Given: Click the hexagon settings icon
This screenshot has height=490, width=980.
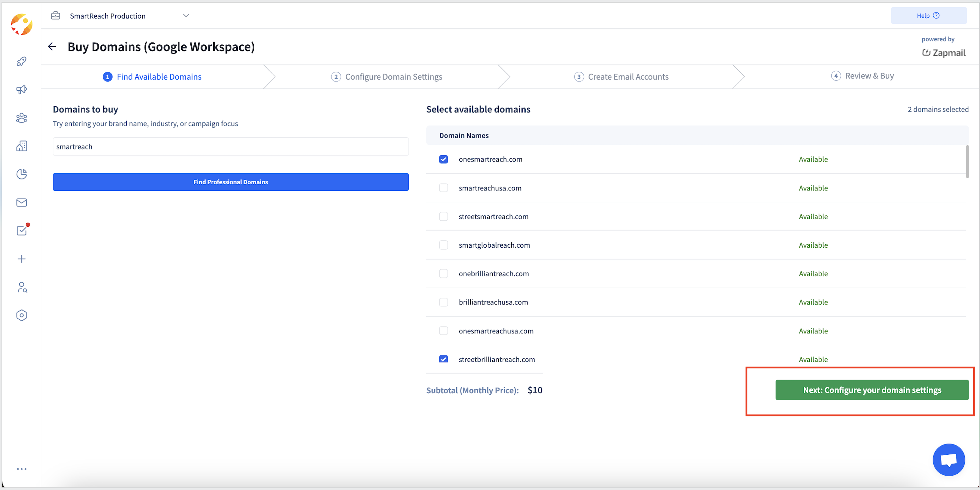Looking at the screenshot, I should (22, 316).
